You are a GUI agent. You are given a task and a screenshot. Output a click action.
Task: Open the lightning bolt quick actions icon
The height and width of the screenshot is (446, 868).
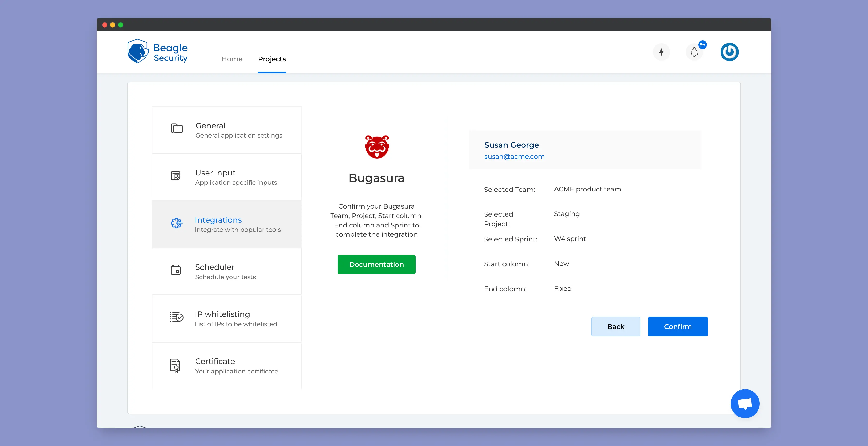click(661, 52)
